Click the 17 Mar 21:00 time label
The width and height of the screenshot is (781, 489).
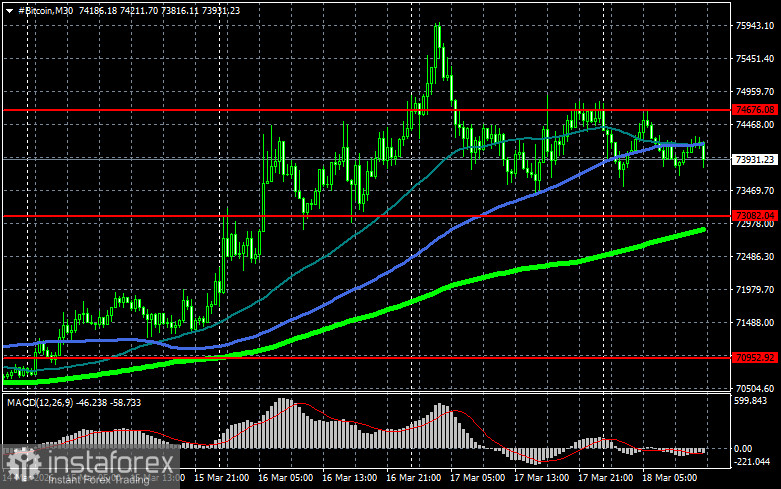pyautogui.click(x=605, y=478)
